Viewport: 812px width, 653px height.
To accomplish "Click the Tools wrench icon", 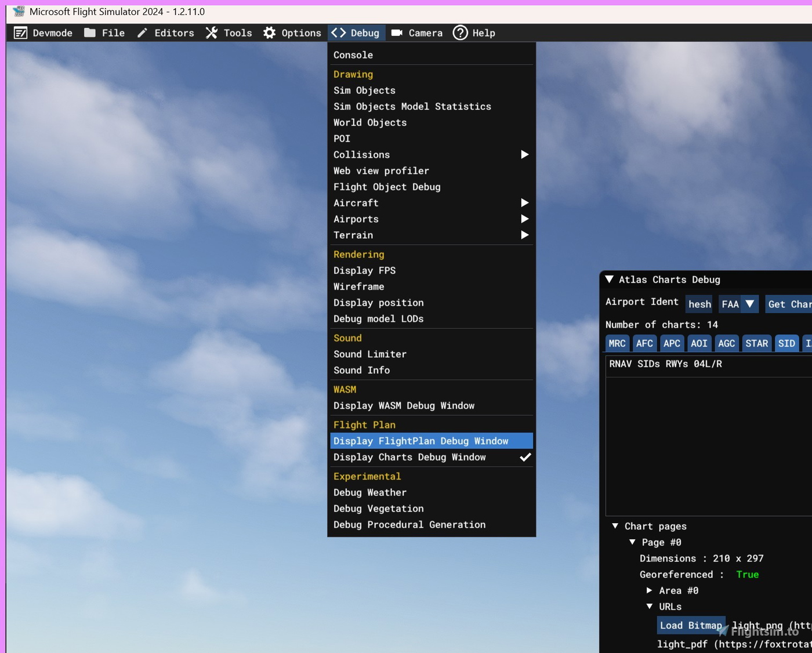I will pos(212,33).
